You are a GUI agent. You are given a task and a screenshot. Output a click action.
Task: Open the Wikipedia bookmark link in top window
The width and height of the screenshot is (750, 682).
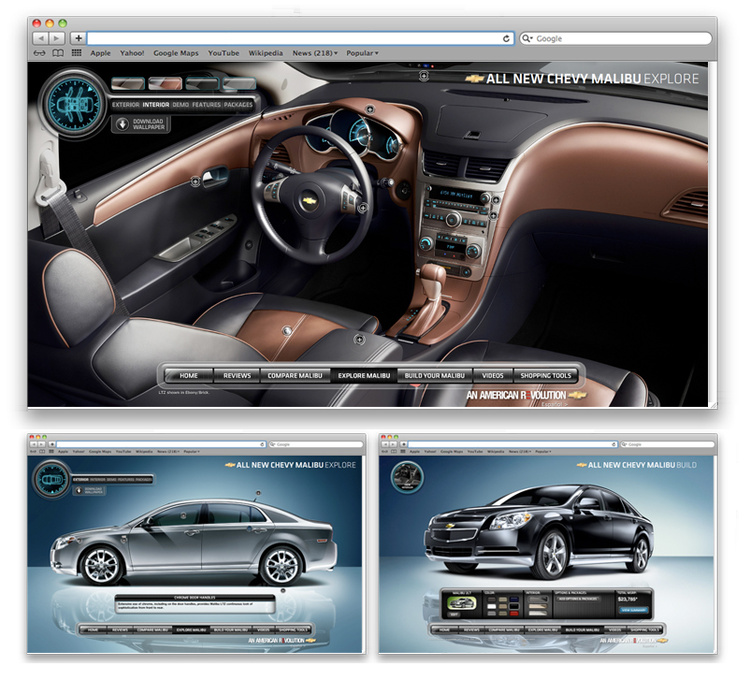tap(265, 53)
